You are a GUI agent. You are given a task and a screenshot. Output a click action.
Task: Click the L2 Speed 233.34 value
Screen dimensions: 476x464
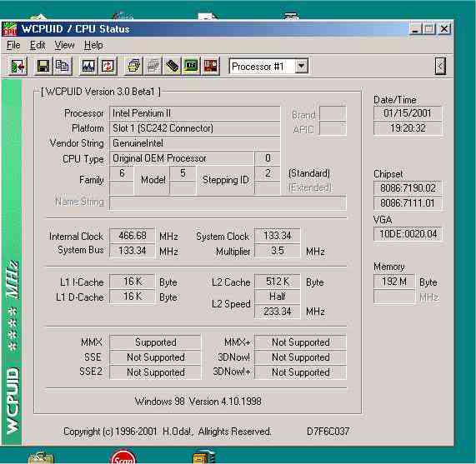[x=277, y=312]
